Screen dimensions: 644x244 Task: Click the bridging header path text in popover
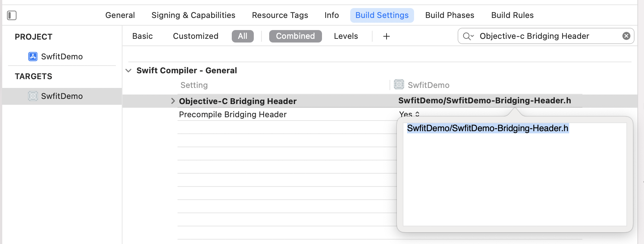click(x=487, y=128)
